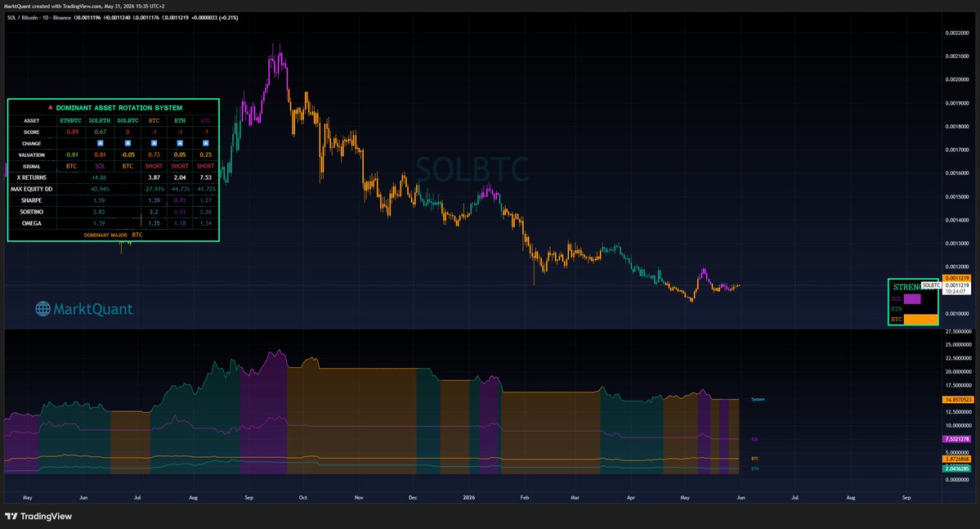This screenshot has height=529, width=980.
Task: Click the SOLBTC change arrow icon
Action: click(128, 143)
